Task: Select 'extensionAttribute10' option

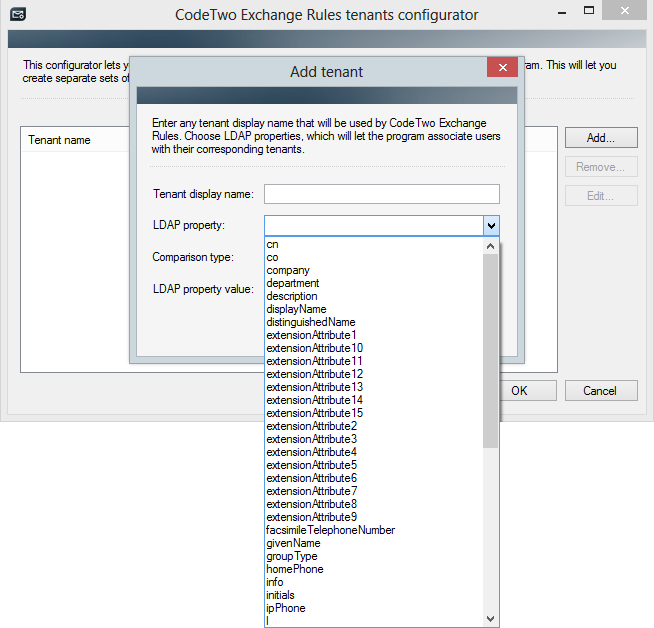Action: tap(374, 348)
